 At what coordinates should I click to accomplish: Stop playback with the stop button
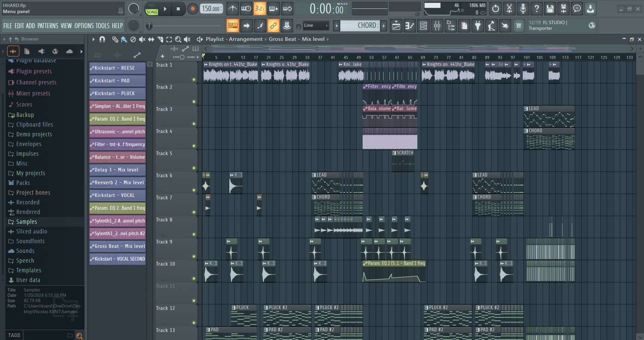pos(178,9)
